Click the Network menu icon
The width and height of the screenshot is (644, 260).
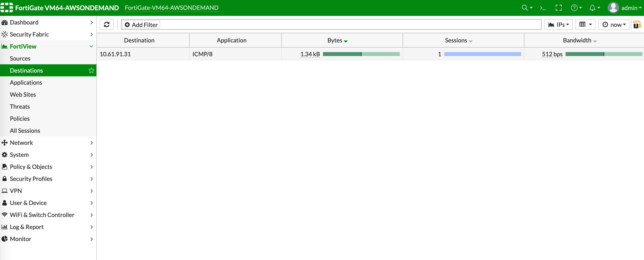5,142
